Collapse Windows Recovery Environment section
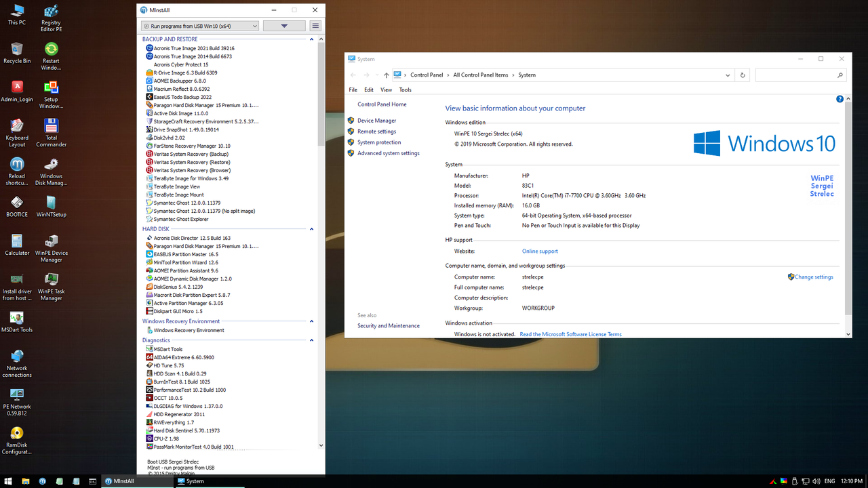868x488 pixels. click(x=312, y=321)
